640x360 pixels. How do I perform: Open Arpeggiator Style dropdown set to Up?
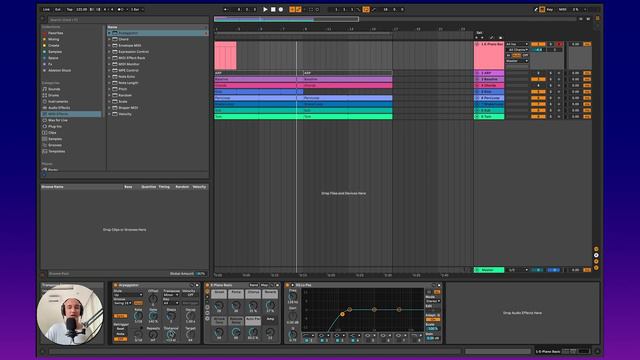coord(128,295)
